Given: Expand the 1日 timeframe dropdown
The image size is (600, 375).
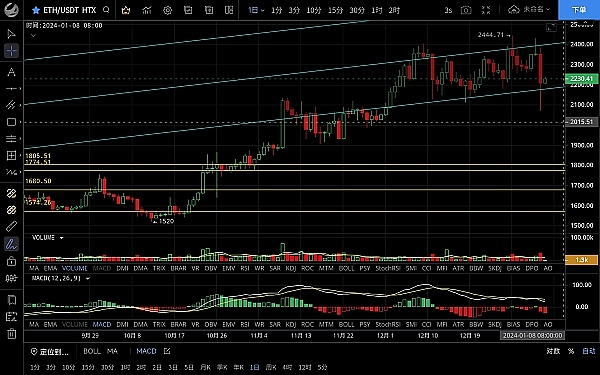Looking at the screenshot, I should 256,10.
